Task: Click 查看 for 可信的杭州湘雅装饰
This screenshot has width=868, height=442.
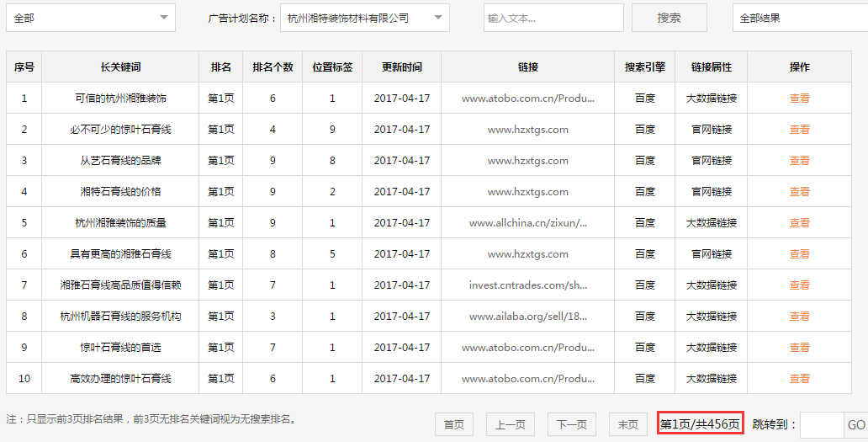Action: coord(799,98)
